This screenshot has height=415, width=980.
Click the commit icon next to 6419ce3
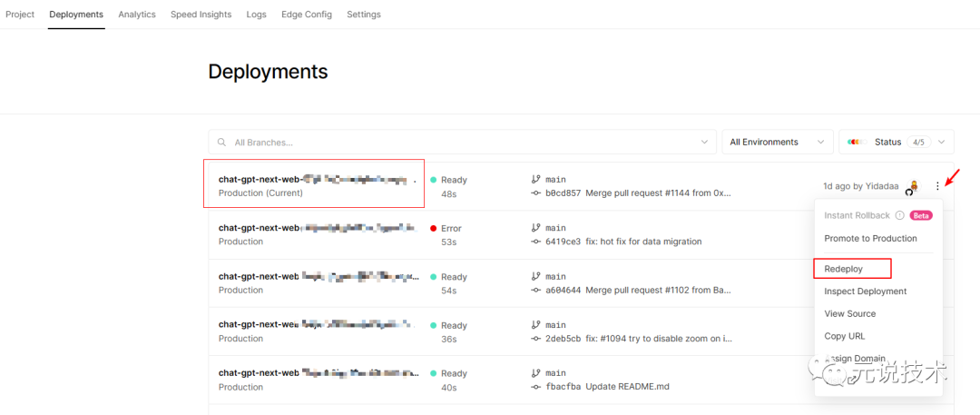(x=535, y=242)
